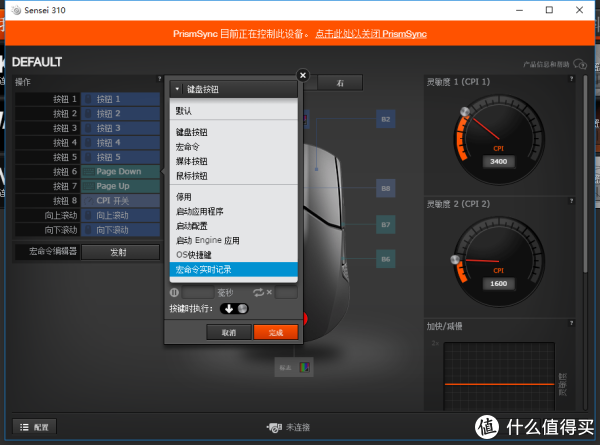
Task: Click the milliseconds delay input field
Action: click(198, 293)
